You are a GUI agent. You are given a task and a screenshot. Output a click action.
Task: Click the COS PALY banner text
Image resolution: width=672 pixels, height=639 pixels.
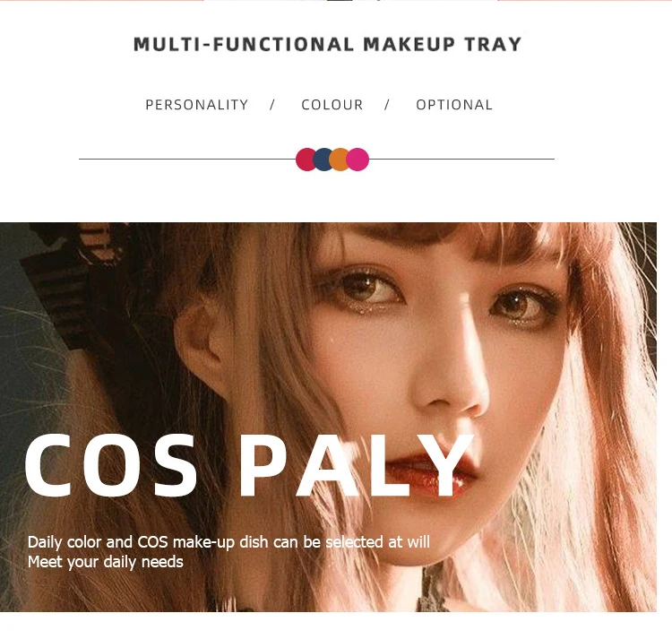tap(248, 465)
